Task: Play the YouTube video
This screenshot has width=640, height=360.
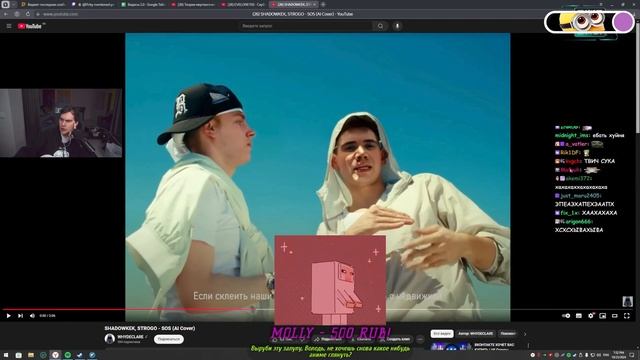Action: click(9, 316)
